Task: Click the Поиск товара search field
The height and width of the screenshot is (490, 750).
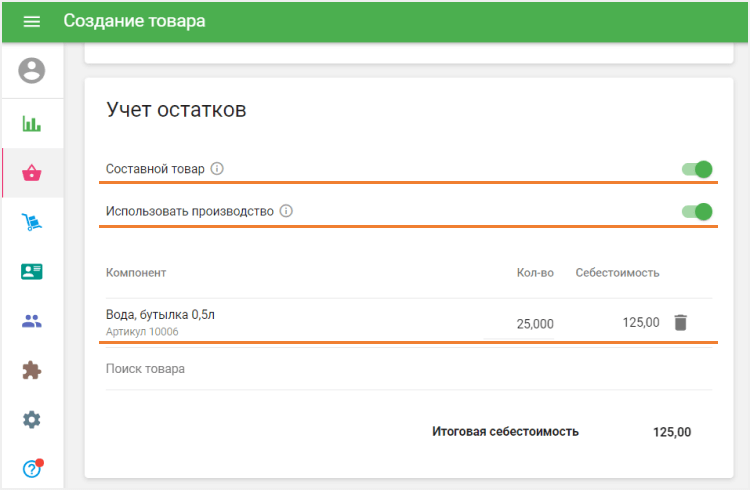Action: (x=409, y=369)
